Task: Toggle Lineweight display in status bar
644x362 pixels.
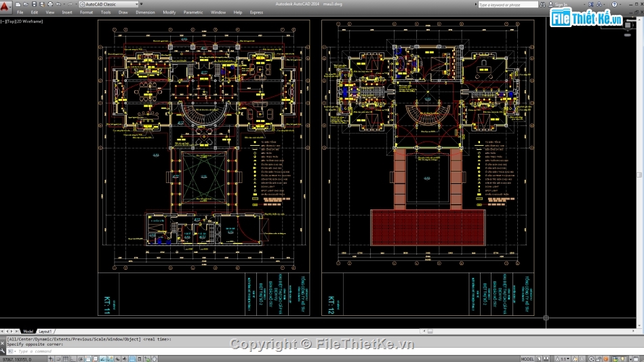Action: point(125,359)
